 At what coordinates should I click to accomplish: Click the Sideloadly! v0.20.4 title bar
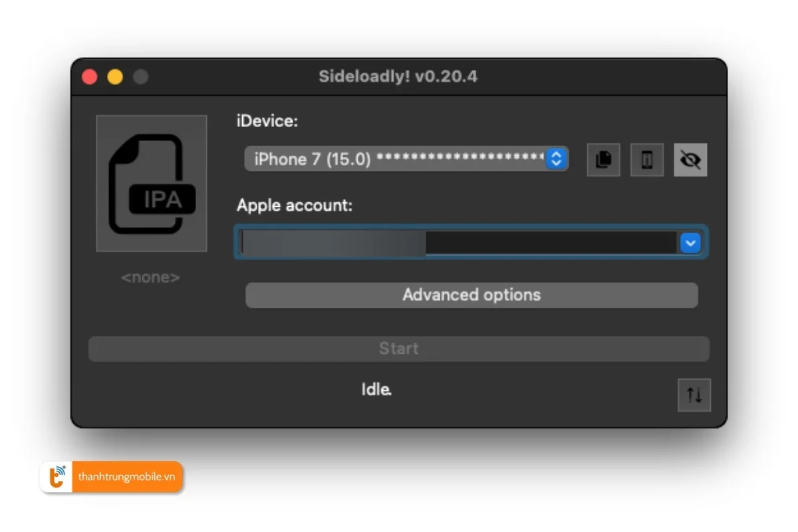coord(398,76)
